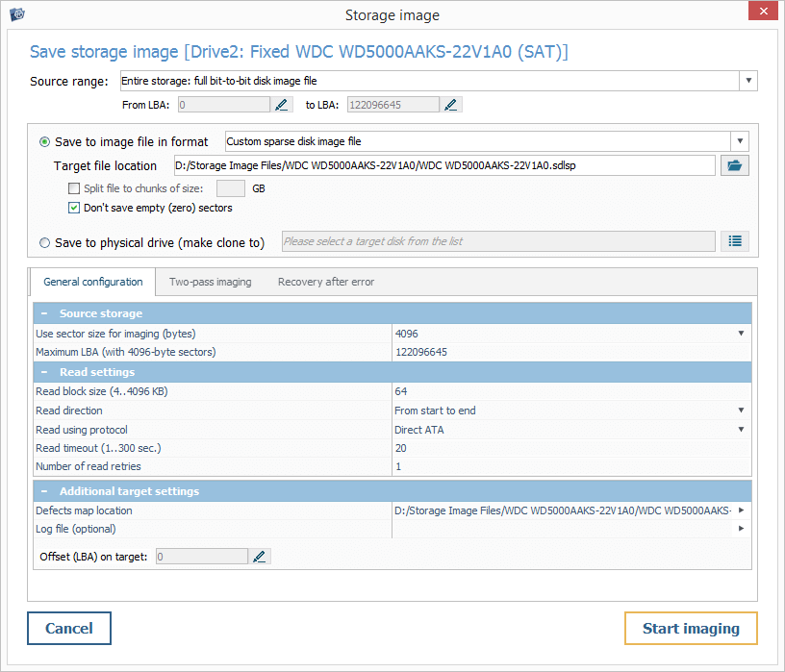Select Save to image file in format option

pyautogui.click(x=45, y=142)
